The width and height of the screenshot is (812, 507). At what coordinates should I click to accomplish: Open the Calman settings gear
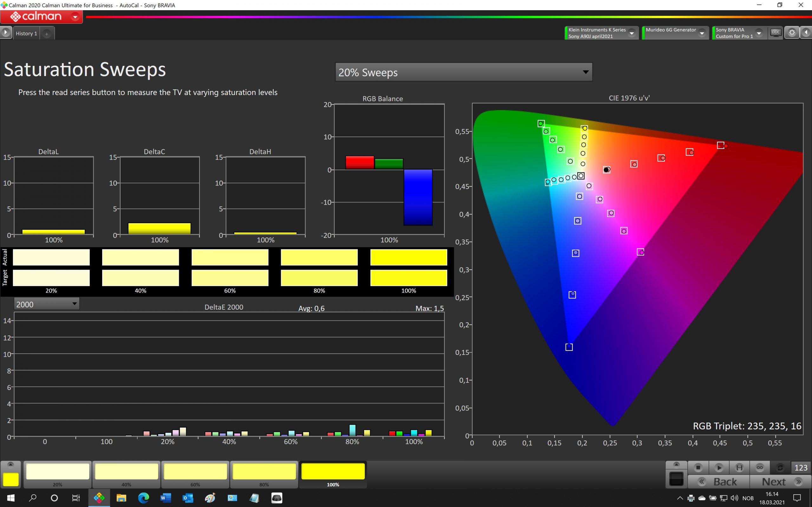(x=792, y=33)
